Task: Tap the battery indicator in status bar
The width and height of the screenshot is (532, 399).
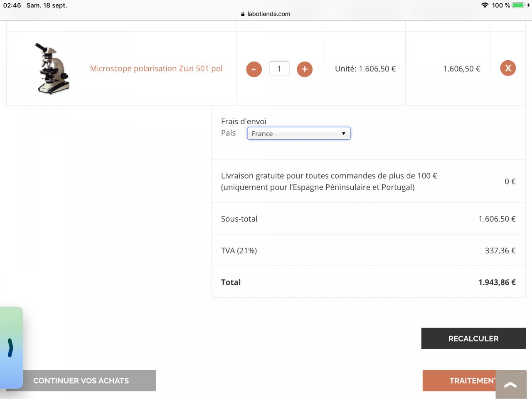Action: click(x=518, y=5)
